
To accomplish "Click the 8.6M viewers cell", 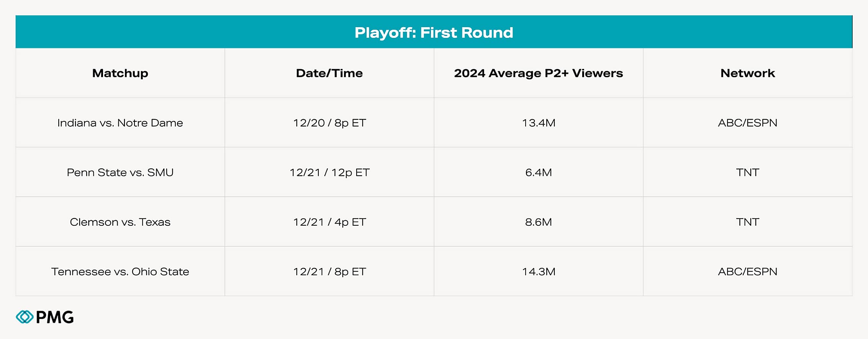I will point(538,222).
